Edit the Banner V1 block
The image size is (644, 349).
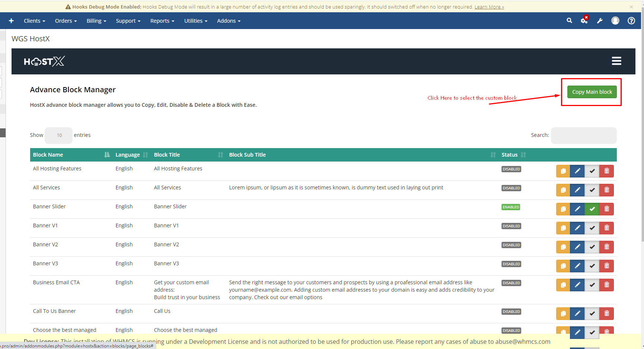point(577,228)
